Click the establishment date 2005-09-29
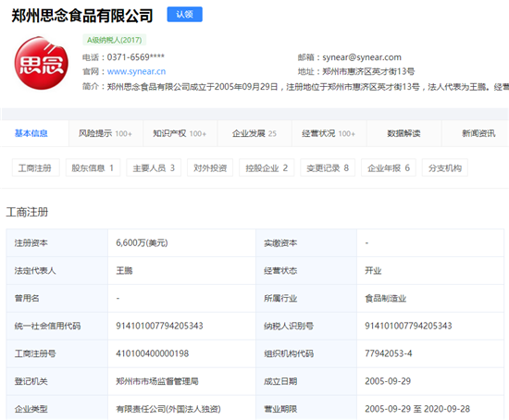Image resolution: width=509 pixels, height=420 pixels. click(388, 381)
